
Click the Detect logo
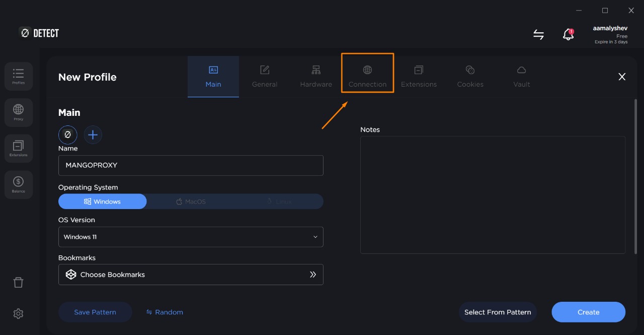point(39,33)
